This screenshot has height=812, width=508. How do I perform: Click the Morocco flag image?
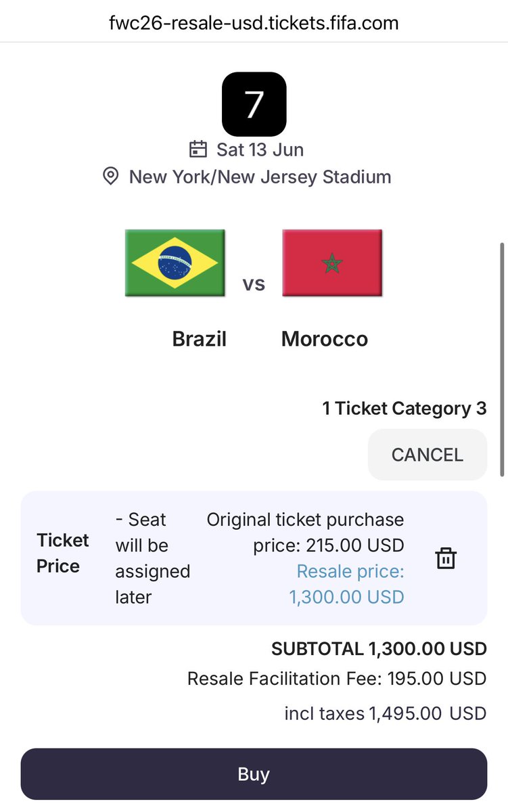point(332,263)
